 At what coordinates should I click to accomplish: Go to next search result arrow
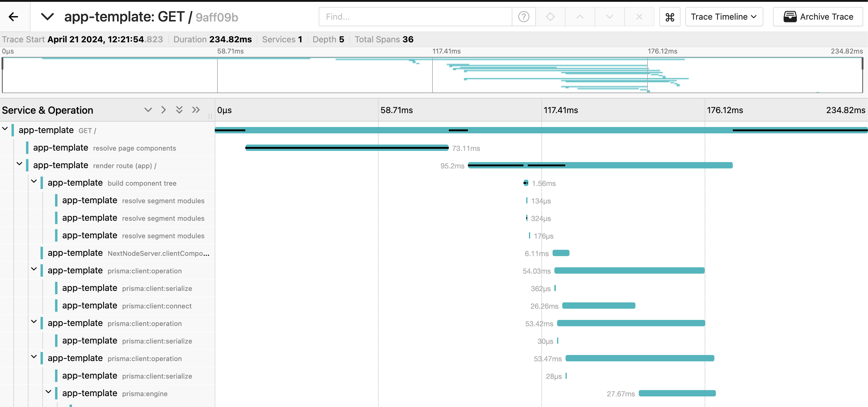609,17
